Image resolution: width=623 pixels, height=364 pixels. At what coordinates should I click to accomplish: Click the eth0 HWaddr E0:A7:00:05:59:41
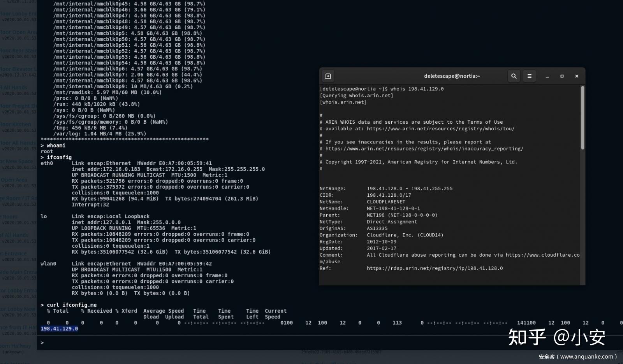174,163
